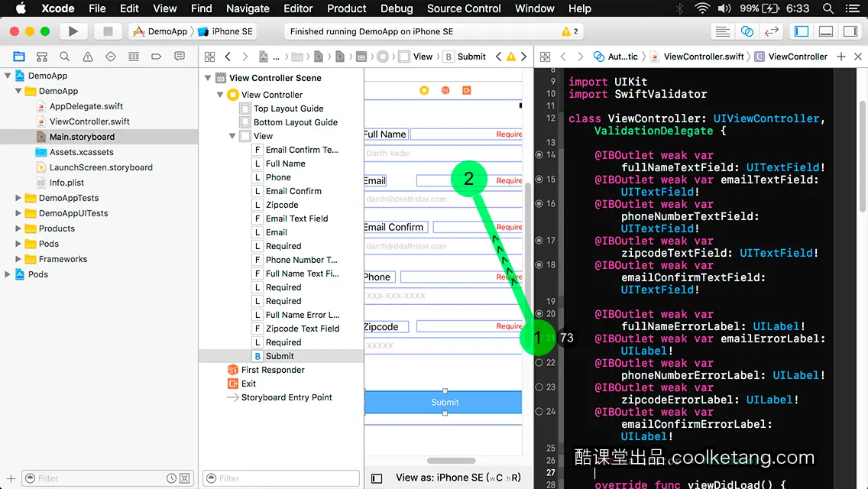Click the empty outlet circle on line 22

pos(539,363)
